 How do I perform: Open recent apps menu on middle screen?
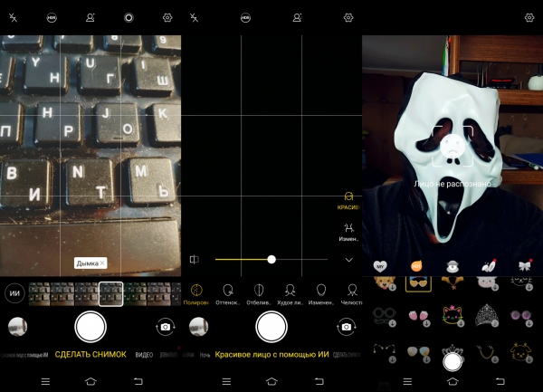[x=226, y=382]
